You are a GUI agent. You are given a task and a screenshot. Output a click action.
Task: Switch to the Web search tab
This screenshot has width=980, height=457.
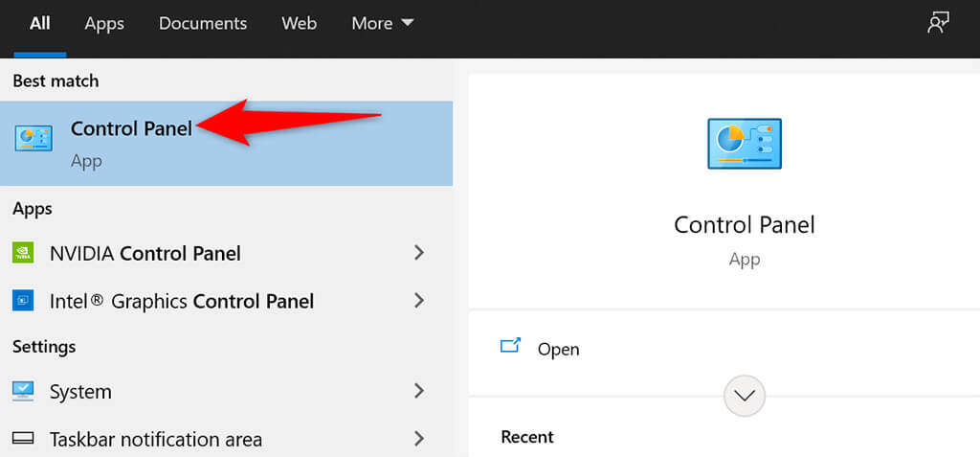pyautogui.click(x=299, y=23)
